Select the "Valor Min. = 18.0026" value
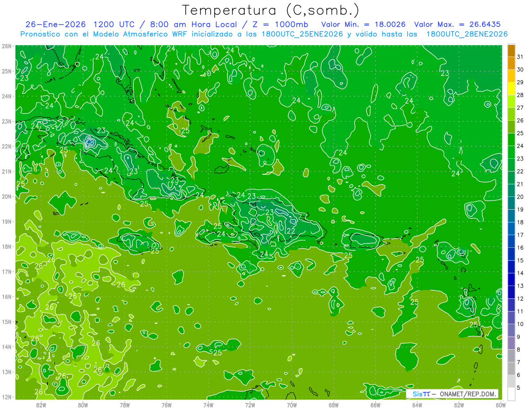This screenshot has width=532, height=411. pyautogui.click(x=363, y=24)
